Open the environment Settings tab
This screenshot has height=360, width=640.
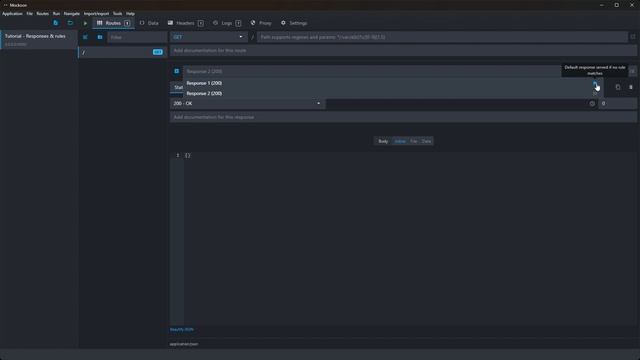click(x=294, y=23)
